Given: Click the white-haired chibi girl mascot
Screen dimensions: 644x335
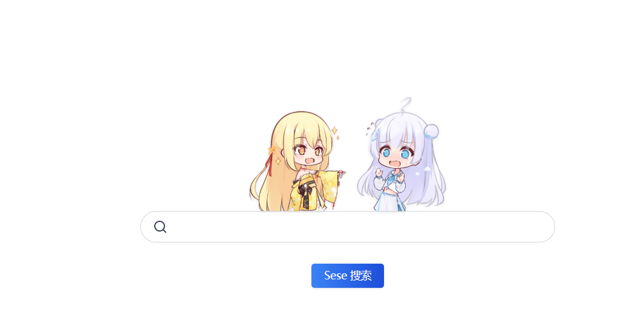Looking at the screenshot, I should click(402, 155).
